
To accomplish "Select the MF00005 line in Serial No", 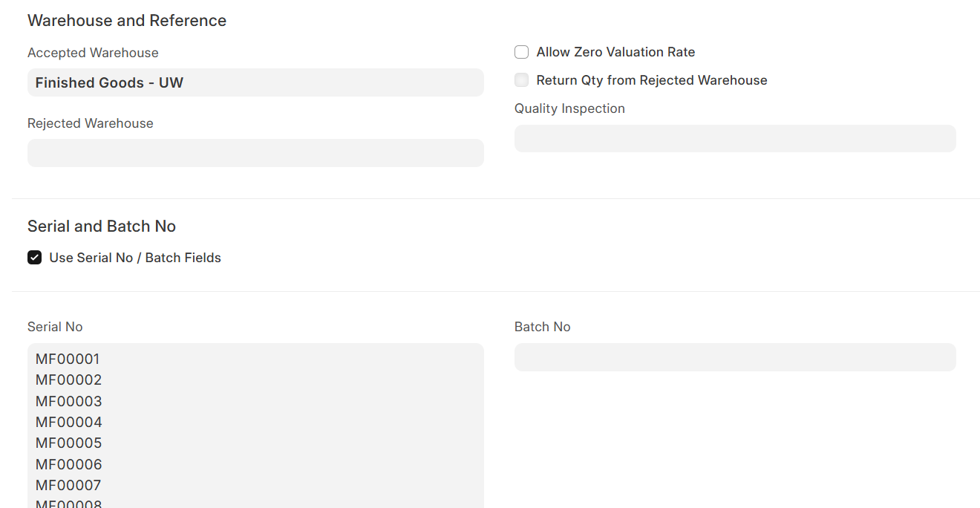I will 68,443.
